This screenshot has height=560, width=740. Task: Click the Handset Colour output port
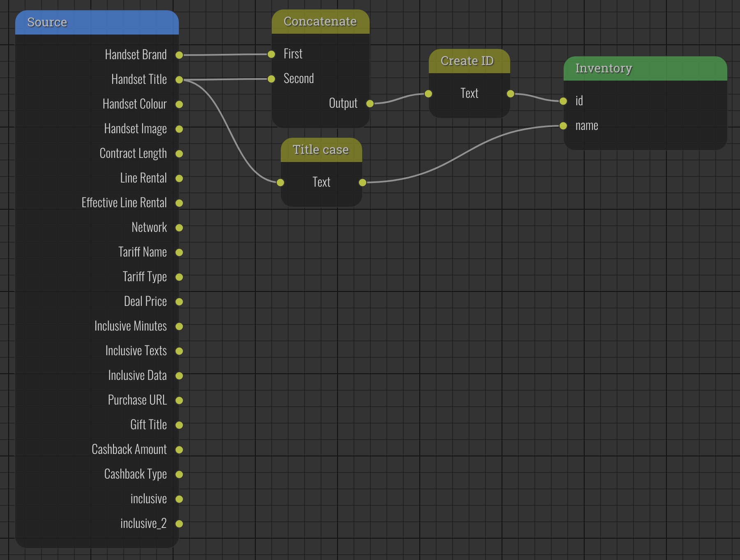tap(179, 104)
